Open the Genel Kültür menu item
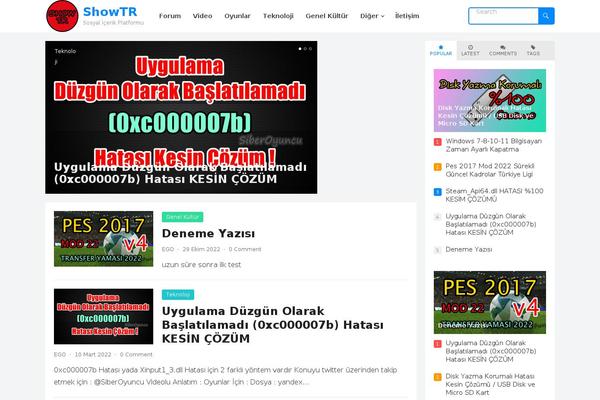 pos(327,16)
